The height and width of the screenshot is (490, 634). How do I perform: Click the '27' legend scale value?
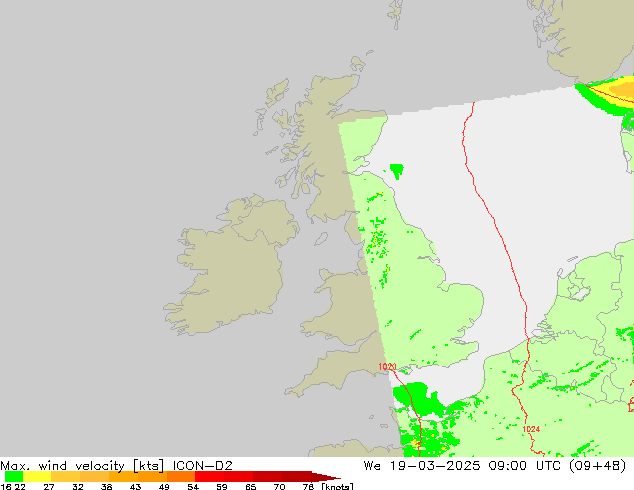(49, 486)
